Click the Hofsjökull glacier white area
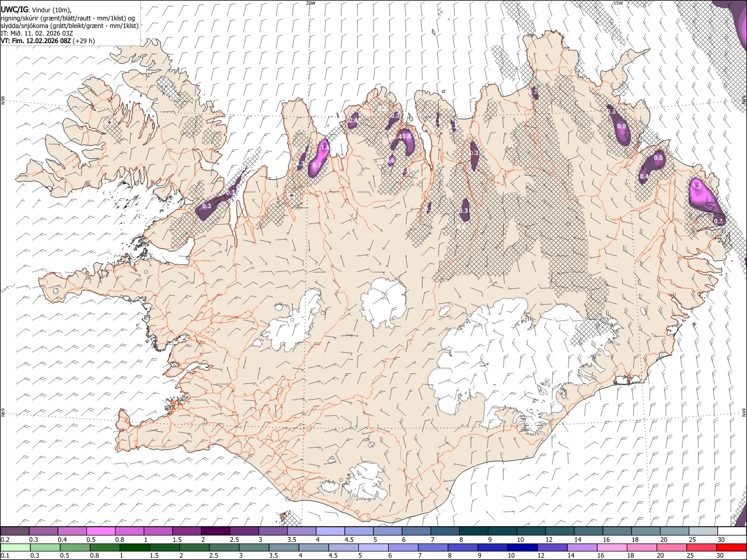Image resolution: width=747 pixels, height=560 pixels. 383,302
